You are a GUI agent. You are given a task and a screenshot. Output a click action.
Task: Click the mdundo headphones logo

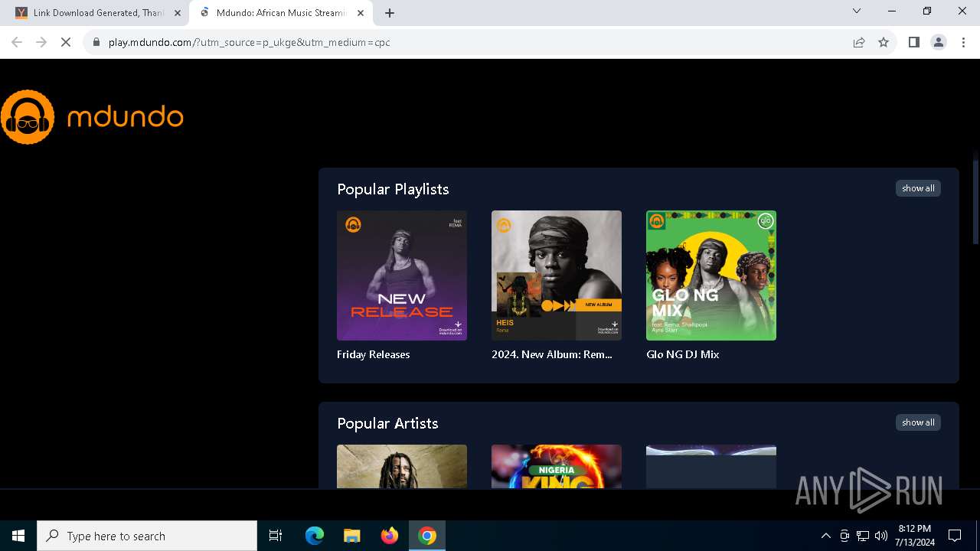[28, 117]
